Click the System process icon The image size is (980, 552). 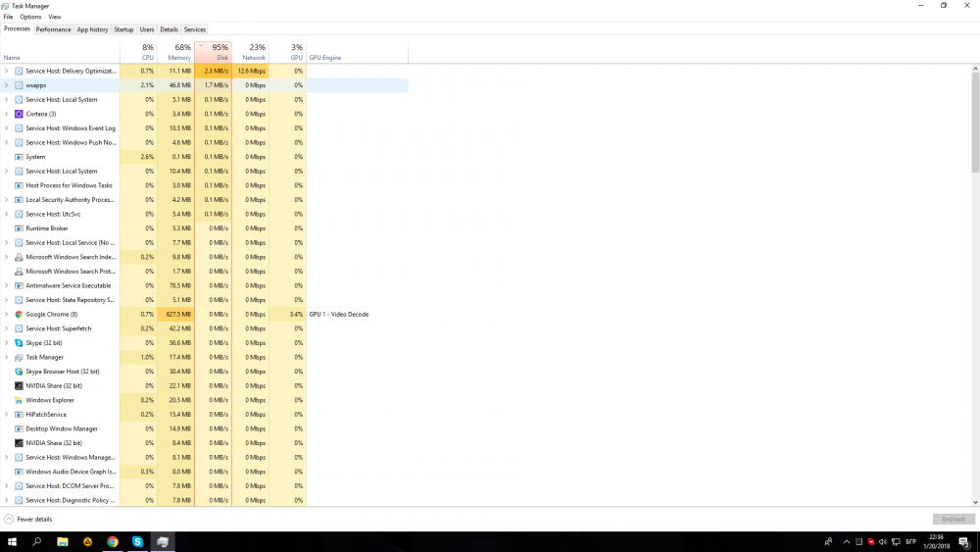19,157
